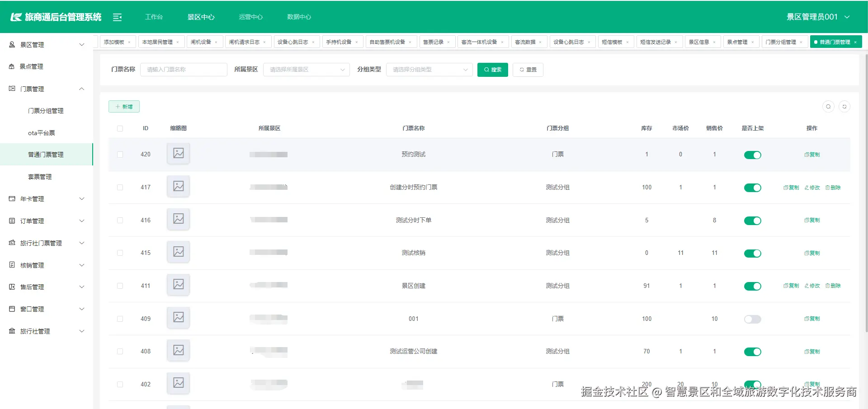The width and height of the screenshot is (868, 409).
Task: Disable listing toggle for 预约测试 ticket
Action: pos(752,155)
